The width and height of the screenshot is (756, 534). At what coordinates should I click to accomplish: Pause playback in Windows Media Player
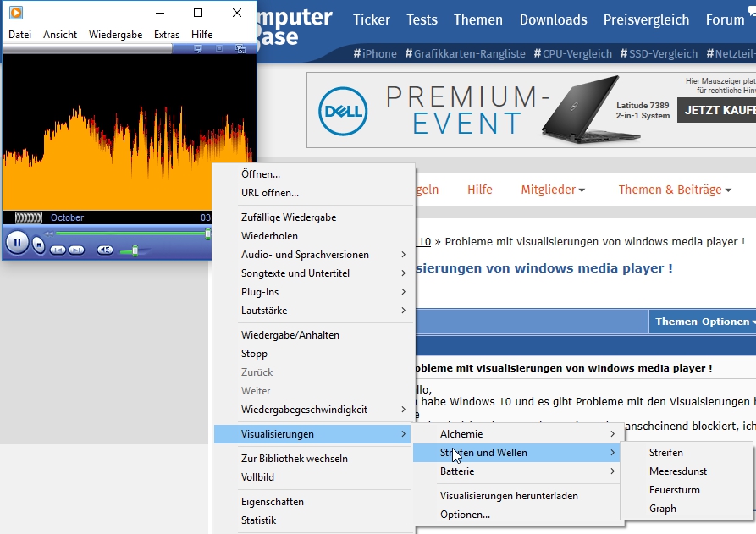pos(18,242)
